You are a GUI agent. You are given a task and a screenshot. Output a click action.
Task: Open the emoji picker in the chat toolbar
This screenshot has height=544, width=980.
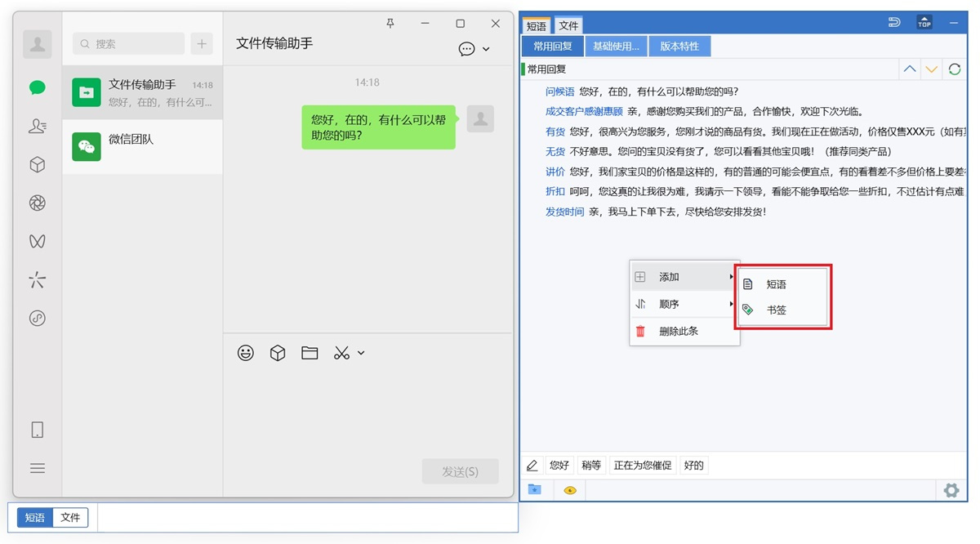click(246, 353)
